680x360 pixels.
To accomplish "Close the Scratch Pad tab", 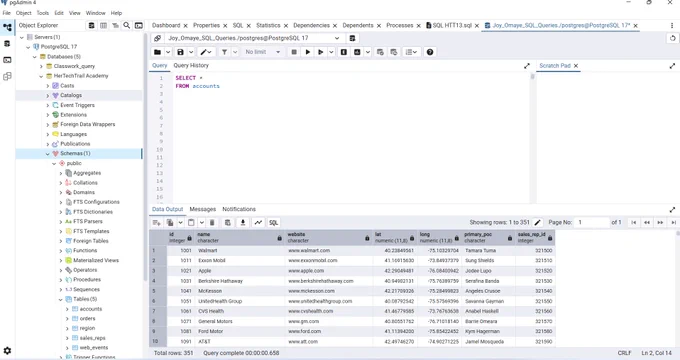I will click(x=576, y=66).
